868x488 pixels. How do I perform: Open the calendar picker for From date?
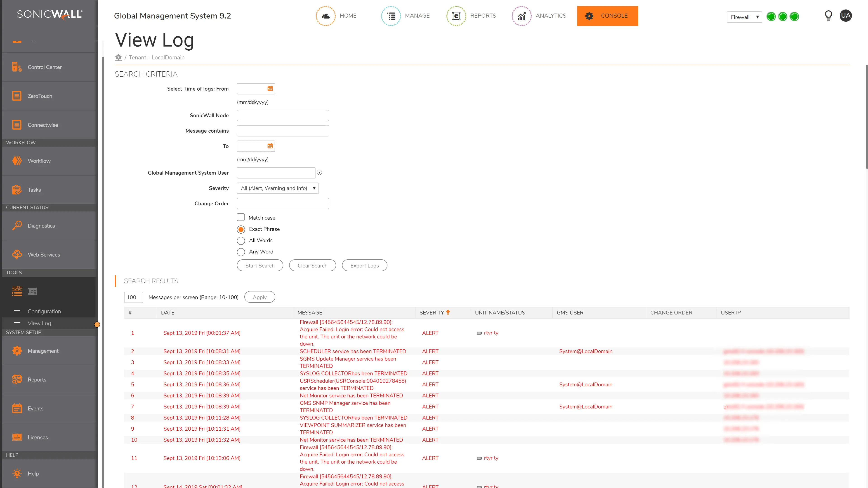270,89
